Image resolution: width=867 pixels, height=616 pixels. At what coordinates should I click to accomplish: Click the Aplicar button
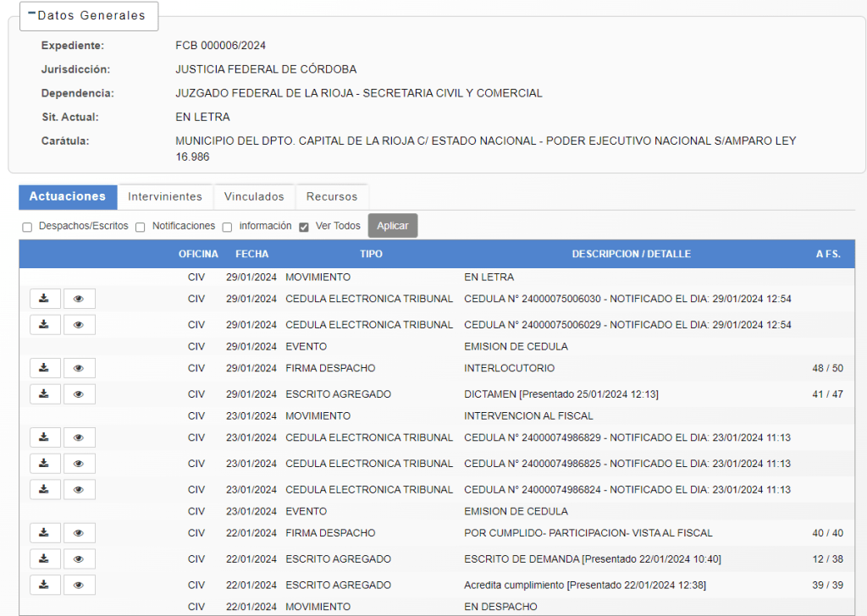tap(393, 225)
